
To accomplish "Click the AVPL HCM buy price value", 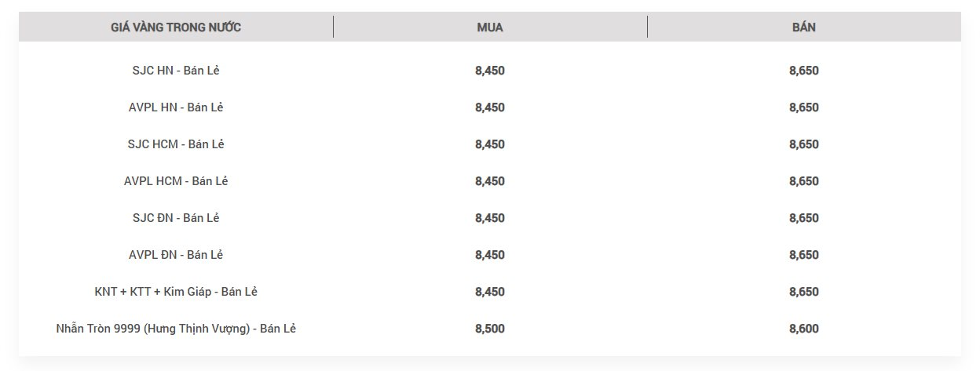I will [490, 181].
